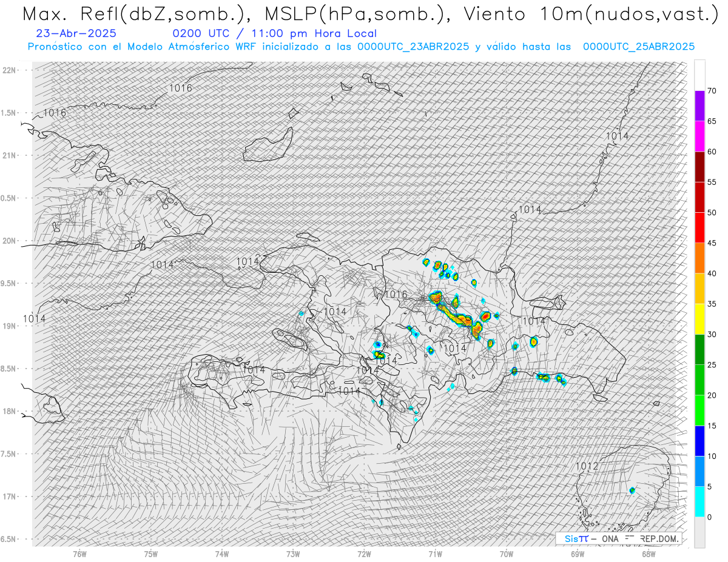The width and height of the screenshot is (728, 562).
Task: Pick the orange 40-45 dBZ colorbar band
Action: pyautogui.click(x=699, y=258)
